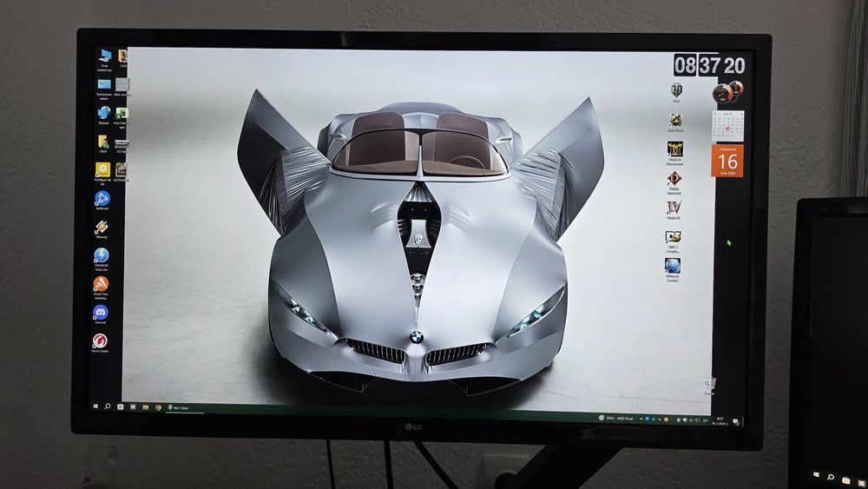Open the Windows Start menu

(95, 406)
